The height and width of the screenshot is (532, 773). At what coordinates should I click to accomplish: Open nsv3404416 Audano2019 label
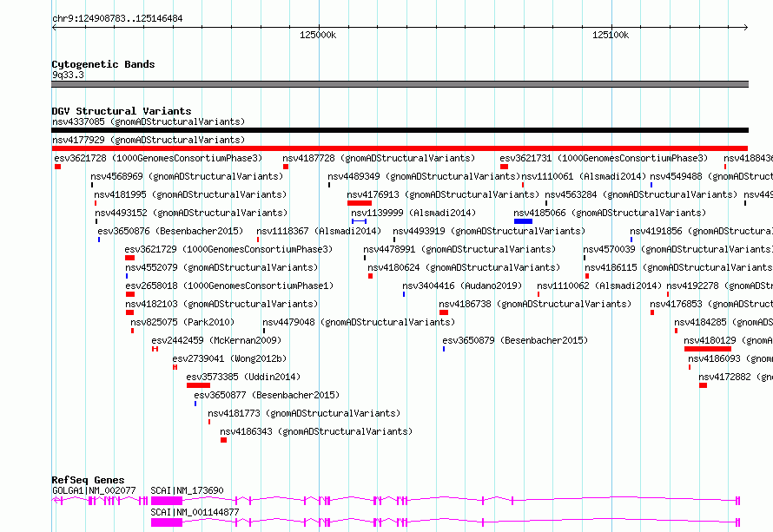462,286
